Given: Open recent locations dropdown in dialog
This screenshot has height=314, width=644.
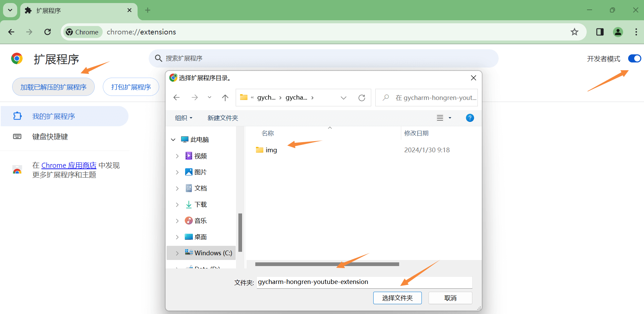Looking at the screenshot, I should point(209,98).
